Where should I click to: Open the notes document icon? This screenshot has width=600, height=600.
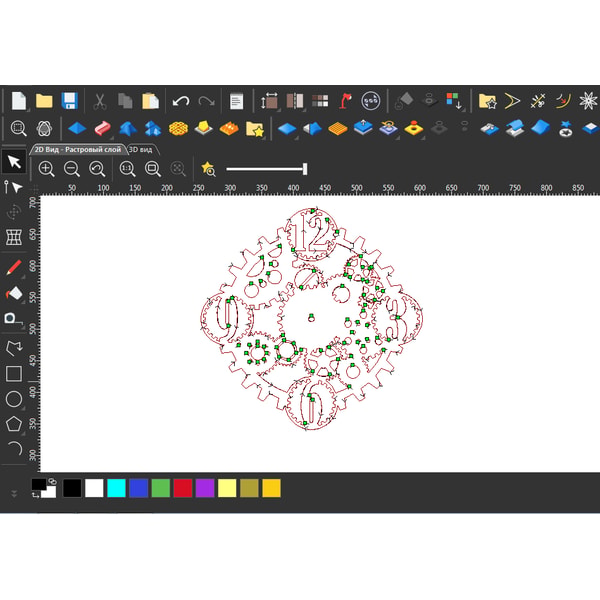point(236,101)
